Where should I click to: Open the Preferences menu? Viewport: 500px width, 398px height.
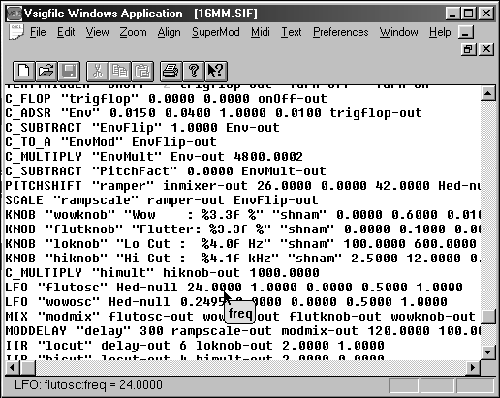(340, 32)
